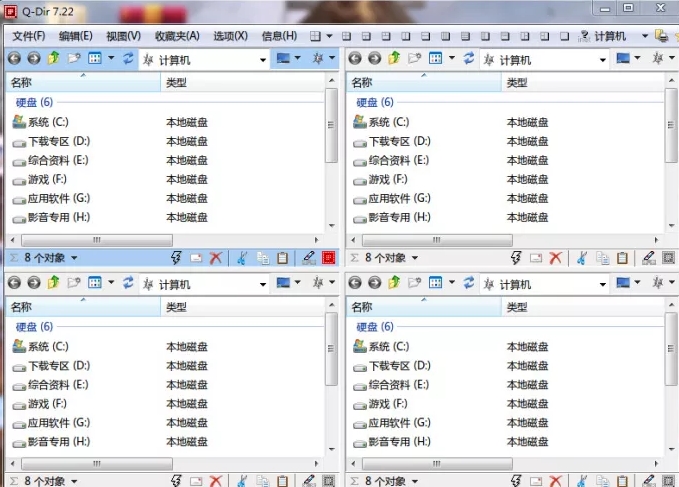Screen dimensions: 679x487
Task: Go up one level in bottom-right pane
Action: (x=394, y=282)
